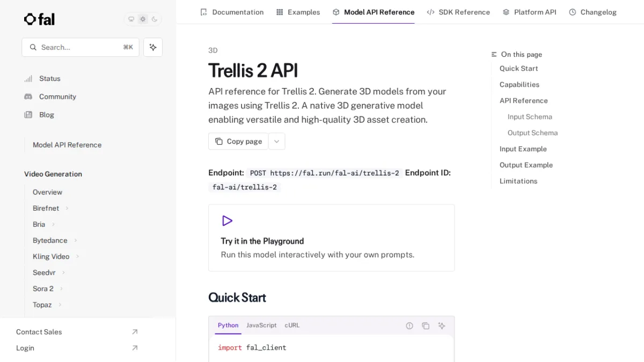Click the fal-ai/trellis-2 endpoint ID code

tap(245, 187)
